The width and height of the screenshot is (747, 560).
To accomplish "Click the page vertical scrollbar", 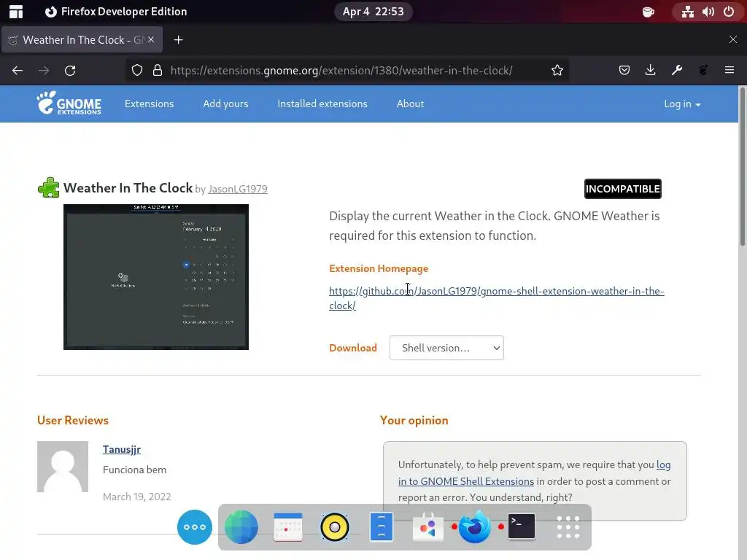I will click(x=742, y=167).
